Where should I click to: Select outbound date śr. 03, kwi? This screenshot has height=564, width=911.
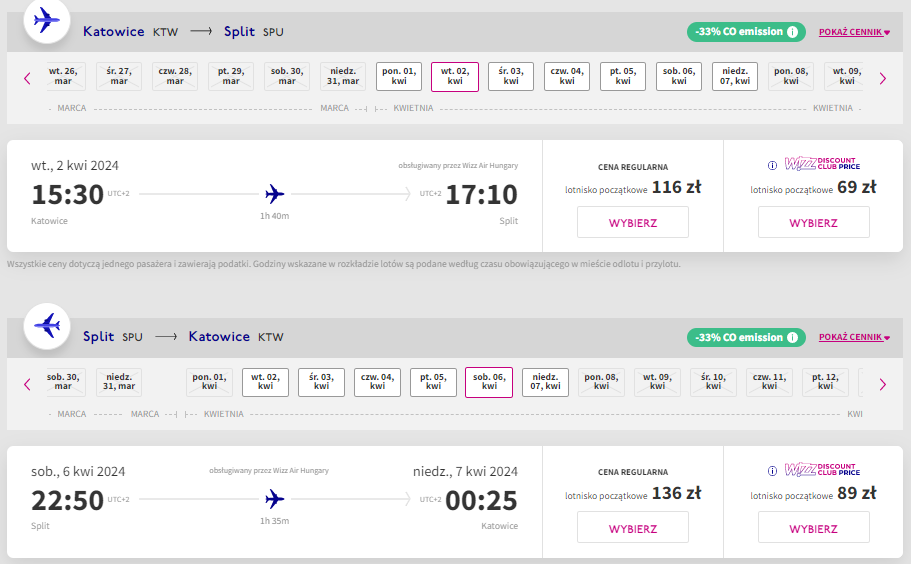511,77
